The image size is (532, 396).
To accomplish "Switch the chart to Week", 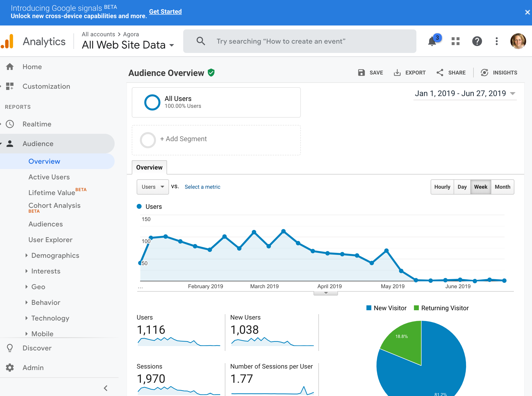I will pos(481,187).
